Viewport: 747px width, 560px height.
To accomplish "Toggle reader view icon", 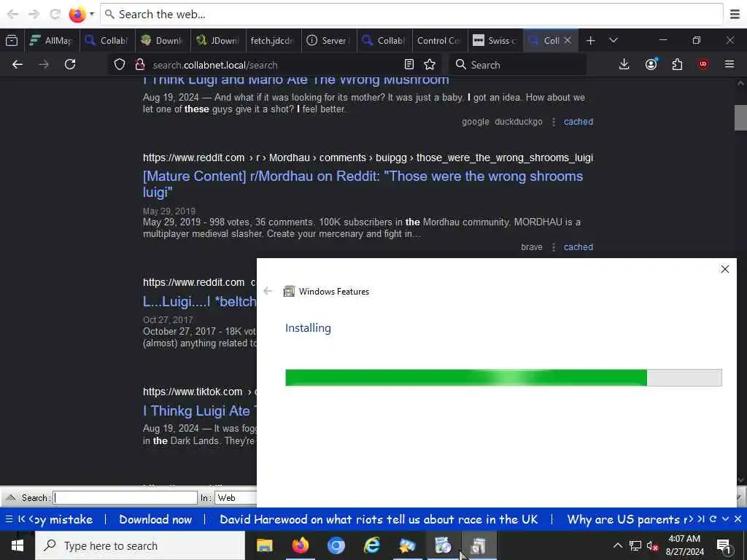I will click(x=409, y=65).
